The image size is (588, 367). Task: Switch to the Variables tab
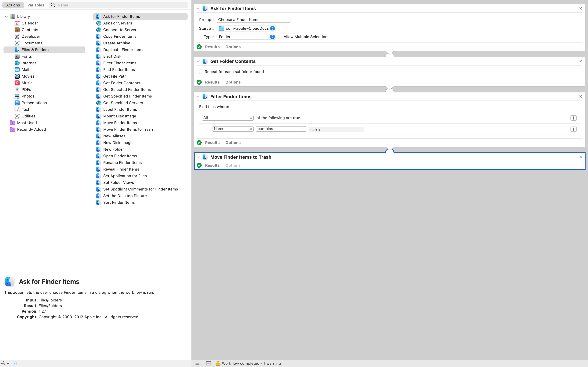[x=36, y=5]
